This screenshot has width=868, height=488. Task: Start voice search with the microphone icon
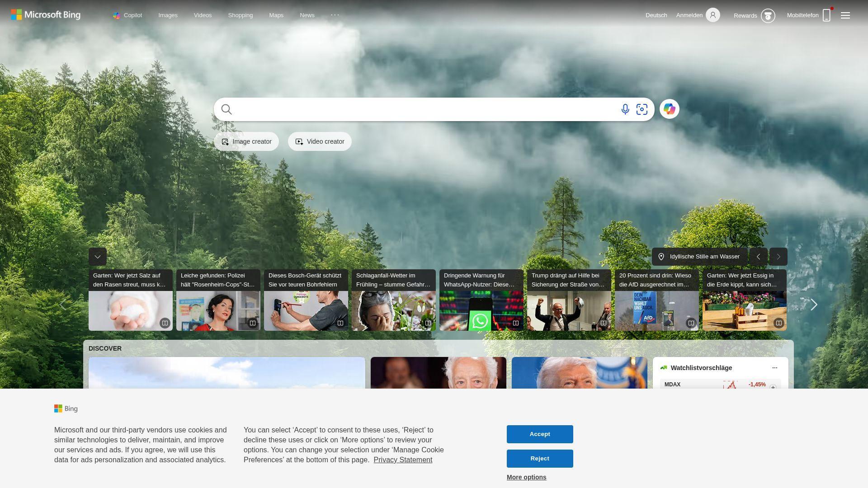625,109
